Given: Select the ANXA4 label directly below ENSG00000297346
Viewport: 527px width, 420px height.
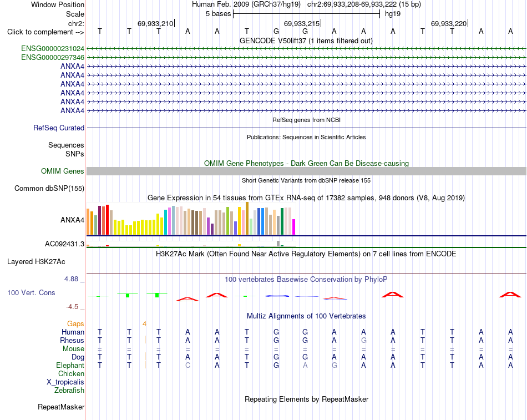Looking at the screenshot, I should coord(72,66).
